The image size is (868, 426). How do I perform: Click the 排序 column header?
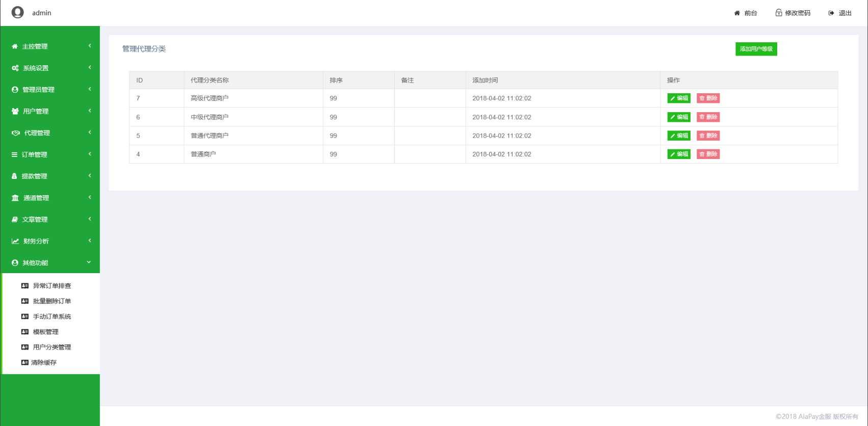pos(336,81)
